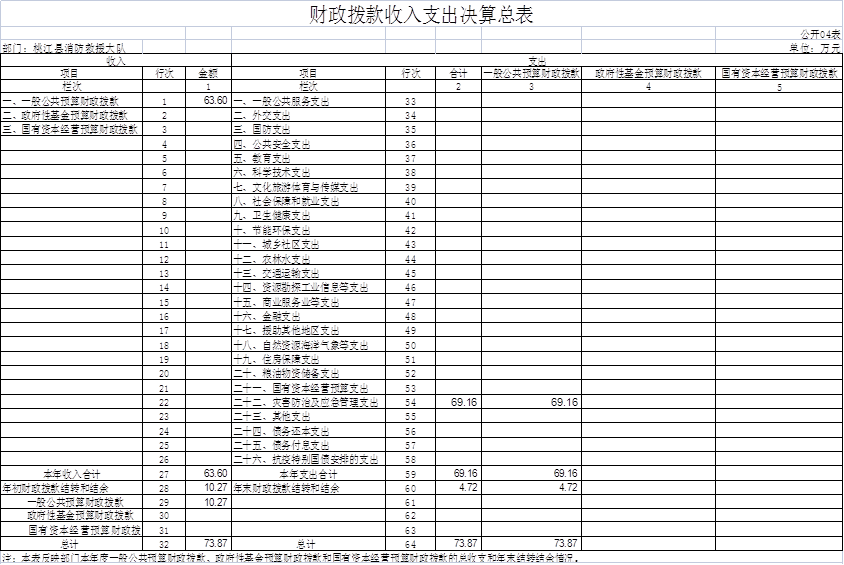
Task: Select the 国有资本经营预算财政拨款 column header
Action: pyautogui.click(x=779, y=74)
